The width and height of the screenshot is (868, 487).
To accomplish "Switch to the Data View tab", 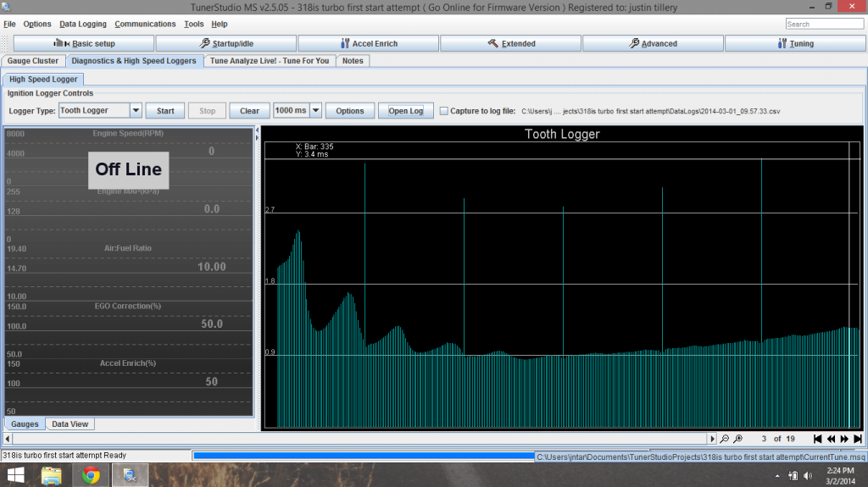I will [x=70, y=424].
